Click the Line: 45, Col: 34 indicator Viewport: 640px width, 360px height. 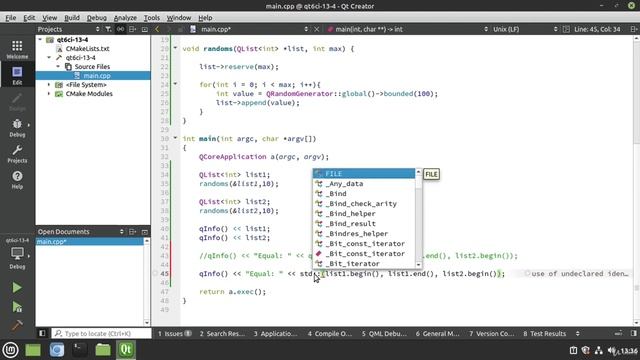click(x=597, y=29)
